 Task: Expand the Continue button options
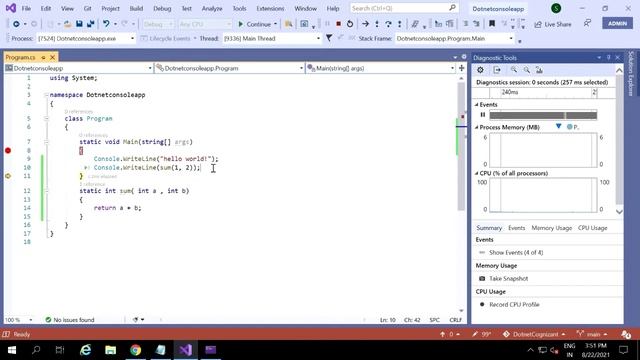pos(275,24)
